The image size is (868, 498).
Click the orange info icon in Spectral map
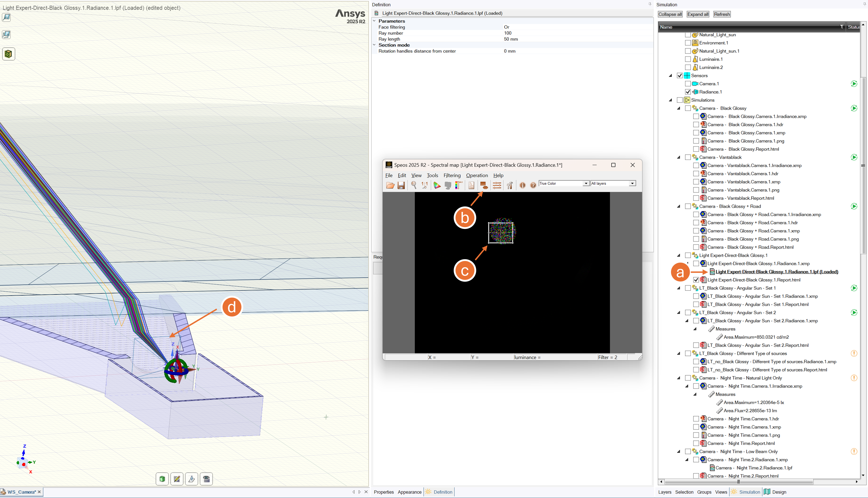point(522,185)
